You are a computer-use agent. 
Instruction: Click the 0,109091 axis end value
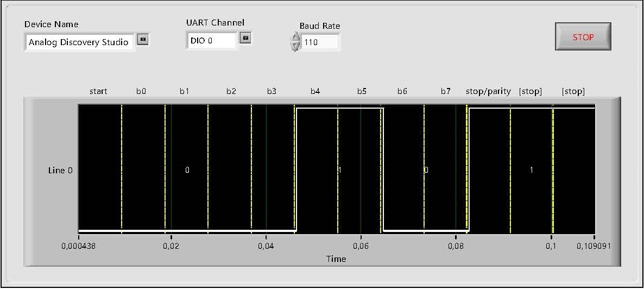594,246
